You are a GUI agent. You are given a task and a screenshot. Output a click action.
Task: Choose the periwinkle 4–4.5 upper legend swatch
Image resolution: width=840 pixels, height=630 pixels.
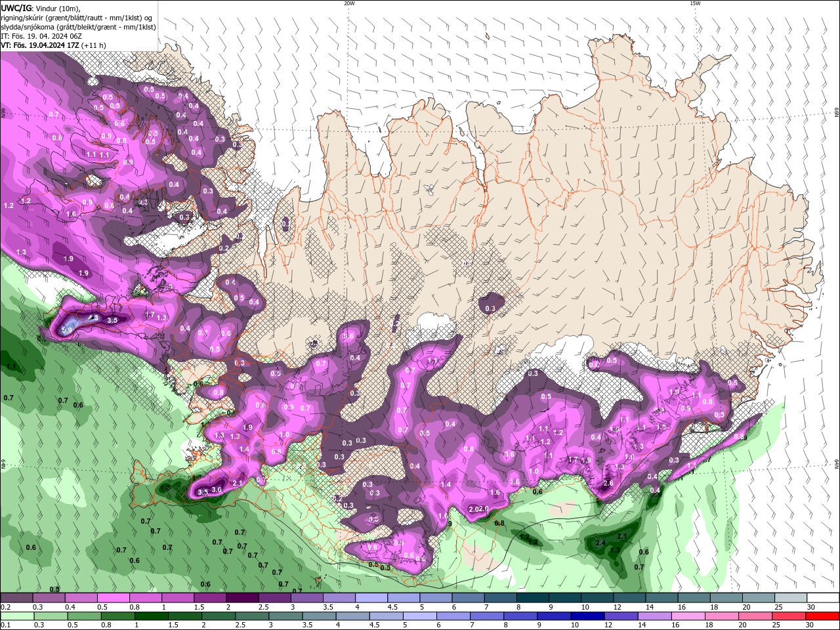tap(371, 598)
